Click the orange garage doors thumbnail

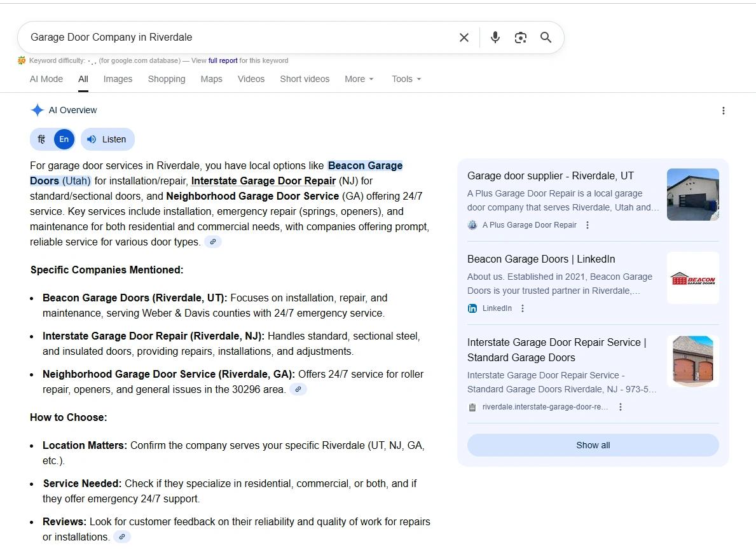tap(693, 362)
